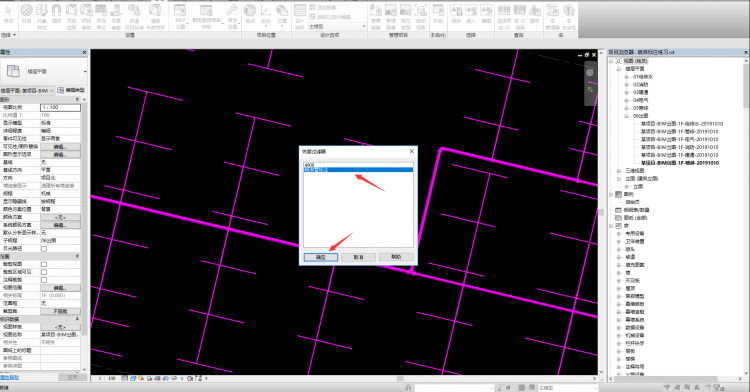Click Transfer Project Standards

[x=134, y=16]
